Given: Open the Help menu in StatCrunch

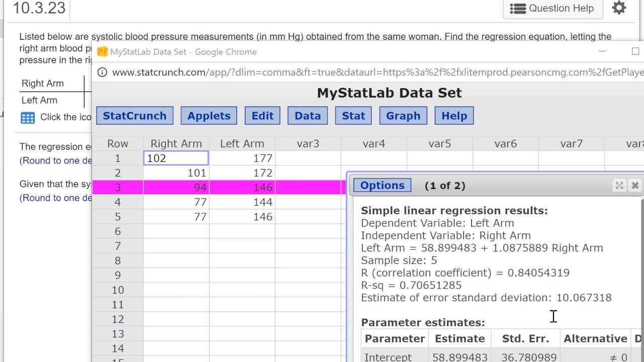Looking at the screenshot, I should coord(454,116).
